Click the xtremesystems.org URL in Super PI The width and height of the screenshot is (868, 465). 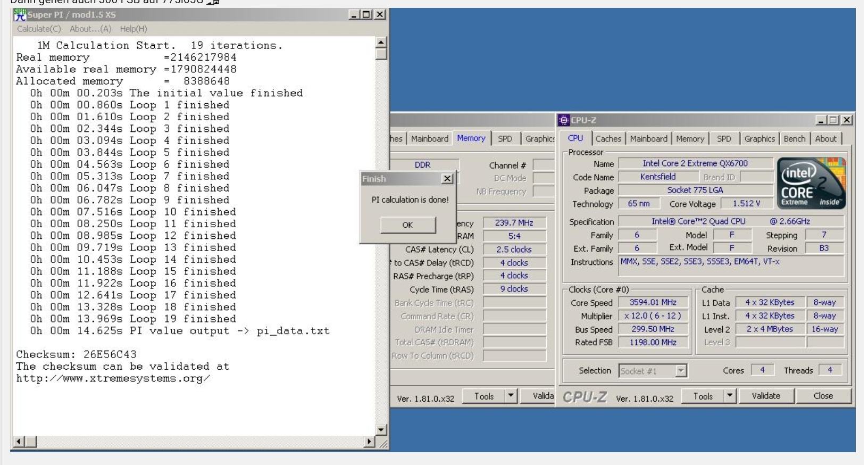[x=113, y=378]
